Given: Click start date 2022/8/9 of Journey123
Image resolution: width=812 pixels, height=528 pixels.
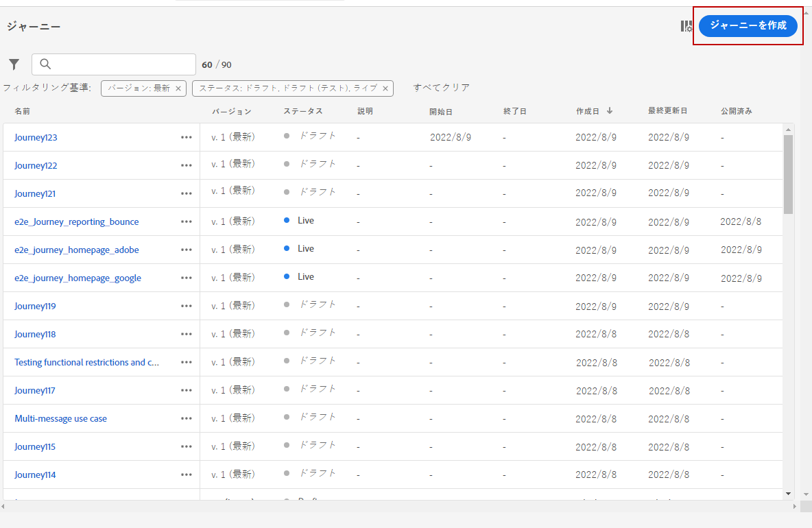Looking at the screenshot, I should tap(451, 138).
